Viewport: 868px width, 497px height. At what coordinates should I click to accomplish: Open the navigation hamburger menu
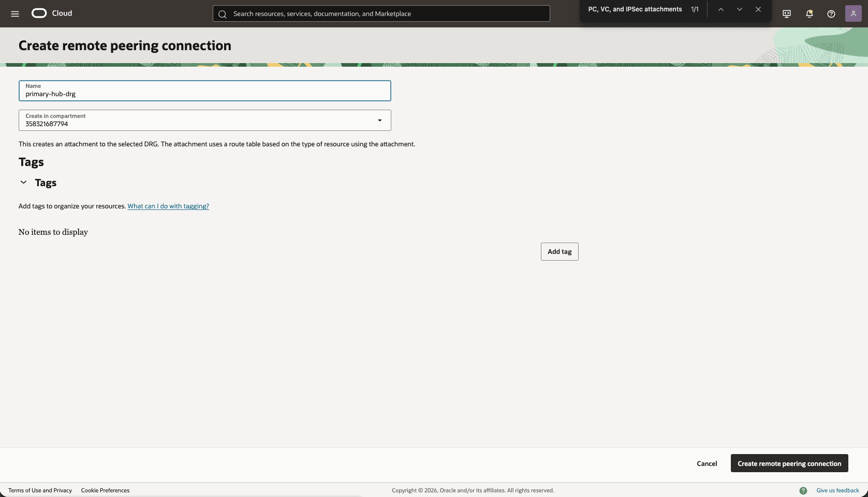coord(15,14)
